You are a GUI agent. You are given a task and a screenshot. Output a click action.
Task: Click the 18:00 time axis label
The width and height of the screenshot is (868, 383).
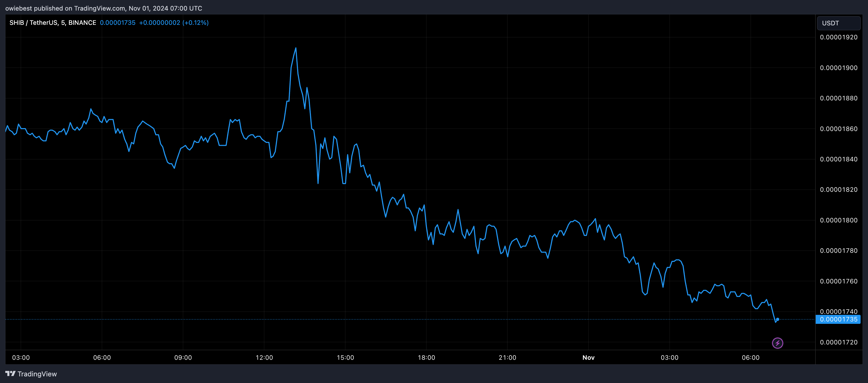coord(426,357)
